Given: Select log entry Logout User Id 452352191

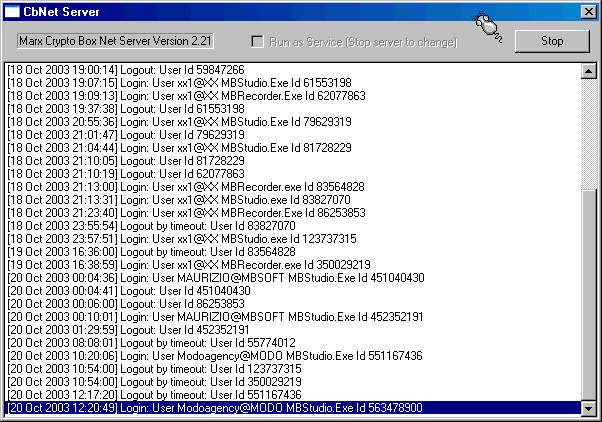Looking at the screenshot, I should click(x=294, y=330).
